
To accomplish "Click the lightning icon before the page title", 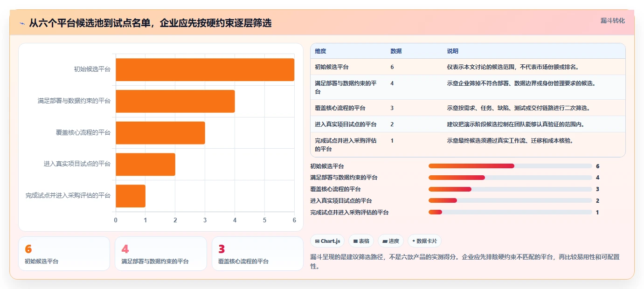I will (22, 23).
